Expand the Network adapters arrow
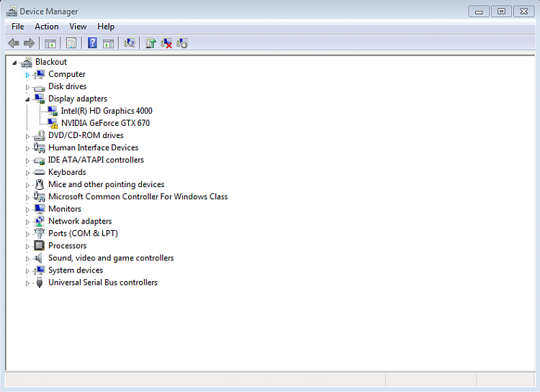This screenshot has height=392, width=540. coord(27,222)
